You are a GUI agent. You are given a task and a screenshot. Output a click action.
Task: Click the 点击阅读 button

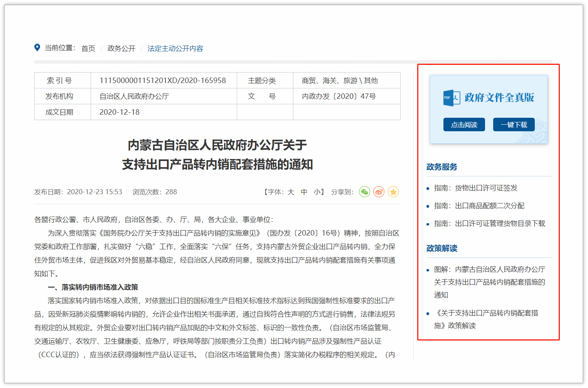point(464,125)
